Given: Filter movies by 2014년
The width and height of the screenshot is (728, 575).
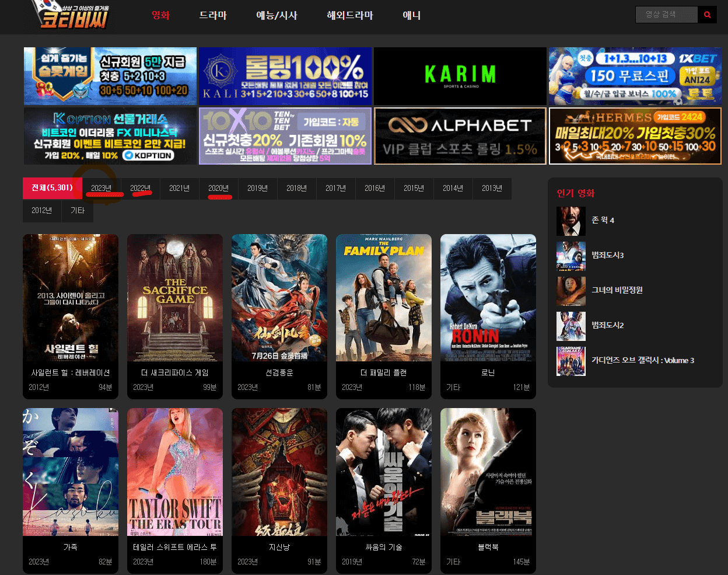Looking at the screenshot, I should point(453,188).
